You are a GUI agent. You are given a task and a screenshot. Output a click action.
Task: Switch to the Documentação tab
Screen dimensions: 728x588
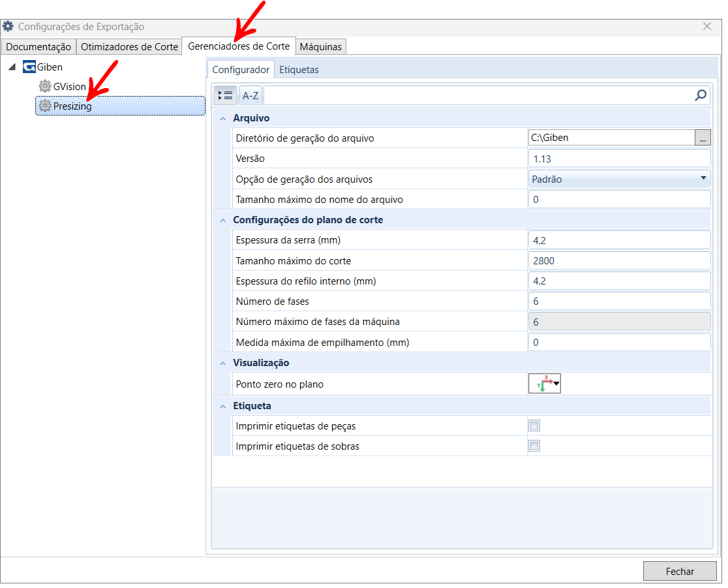(x=38, y=47)
